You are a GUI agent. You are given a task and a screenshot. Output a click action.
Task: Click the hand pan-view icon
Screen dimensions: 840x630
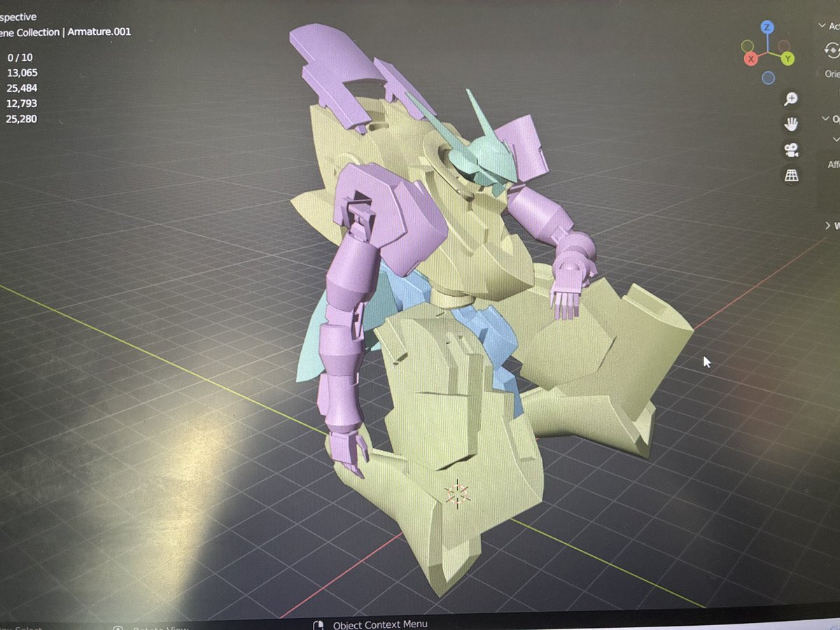click(791, 124)
